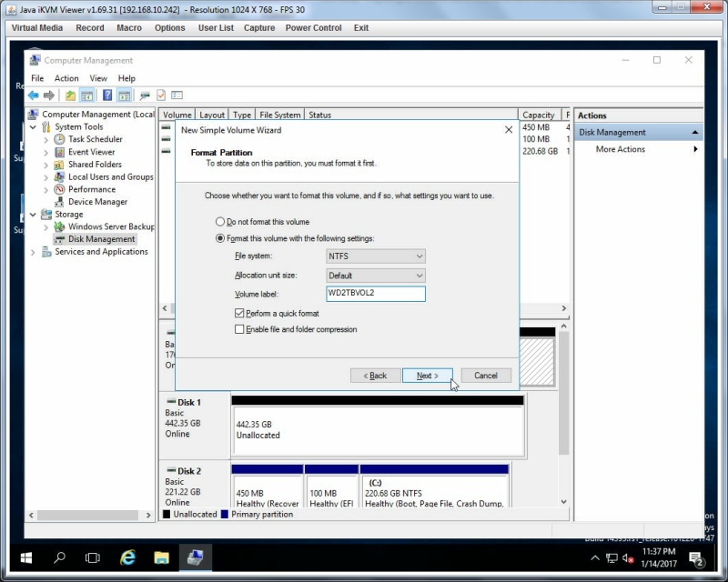The image size is (728, 582).
Task: Toggle the Show/Hide Console Tree icon
Action: pyautogui.click(x=86, y=95)
